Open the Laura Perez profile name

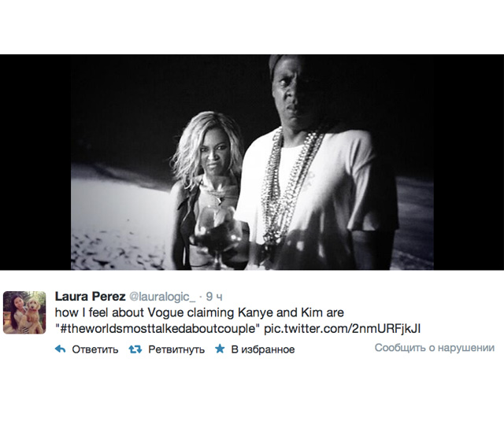tap(90, 296)
